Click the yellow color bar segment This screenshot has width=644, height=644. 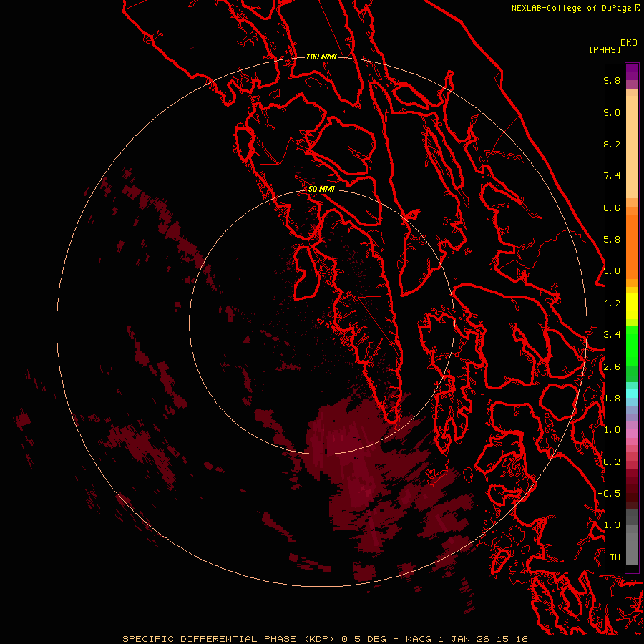(632, 306)
